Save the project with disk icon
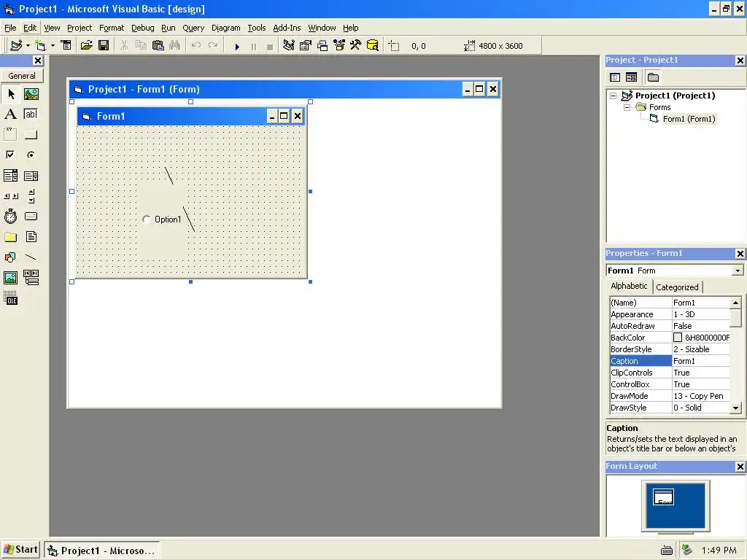The height and width of the screenshot is (560, 747). coord(104,46)
